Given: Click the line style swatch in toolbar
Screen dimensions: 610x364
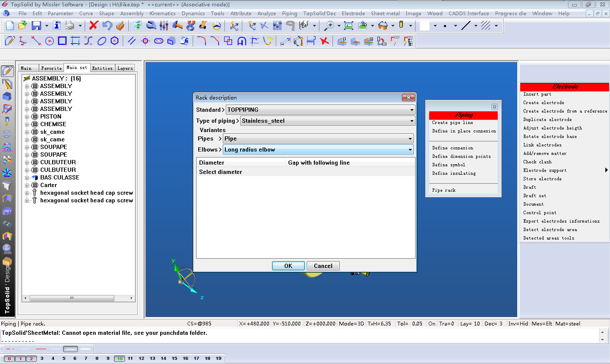Looking at the screenshot, I should pos(466,26).
